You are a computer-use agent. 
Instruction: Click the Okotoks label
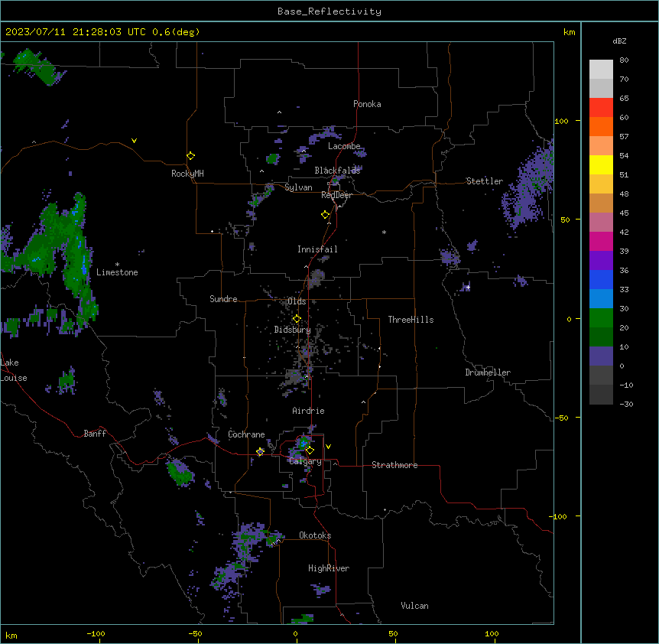coord(315,535)
